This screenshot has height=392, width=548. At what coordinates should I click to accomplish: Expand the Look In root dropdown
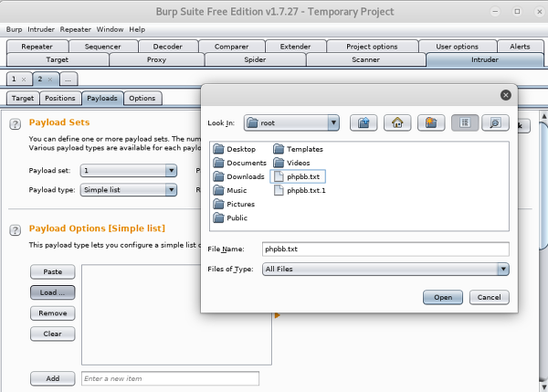click(x=333, y=122)
